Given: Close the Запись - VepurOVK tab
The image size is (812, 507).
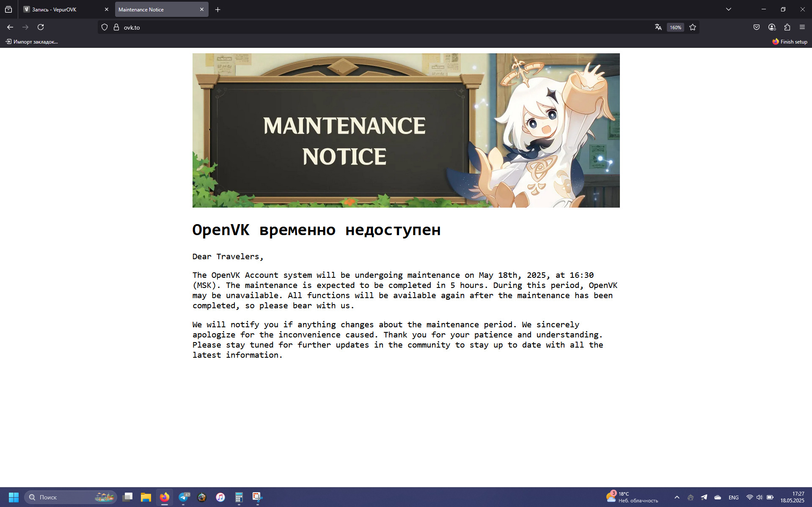Looking at the screenshot, I should (x=106, y=9).
